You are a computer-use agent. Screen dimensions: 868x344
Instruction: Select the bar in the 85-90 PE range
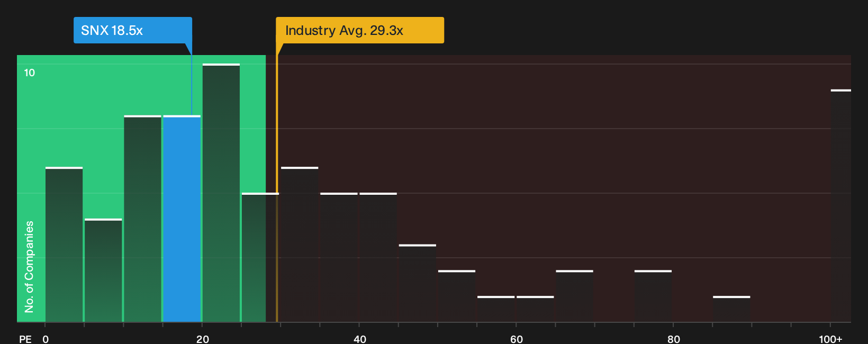point(731,309)
